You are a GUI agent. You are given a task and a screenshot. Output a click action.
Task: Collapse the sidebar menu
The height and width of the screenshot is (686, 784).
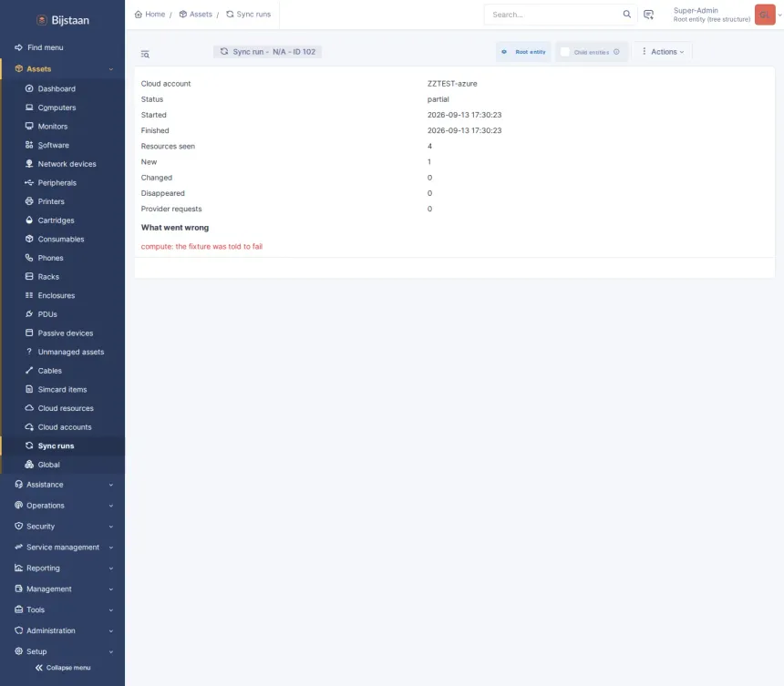pyautogui.click(x=63, y=668)
